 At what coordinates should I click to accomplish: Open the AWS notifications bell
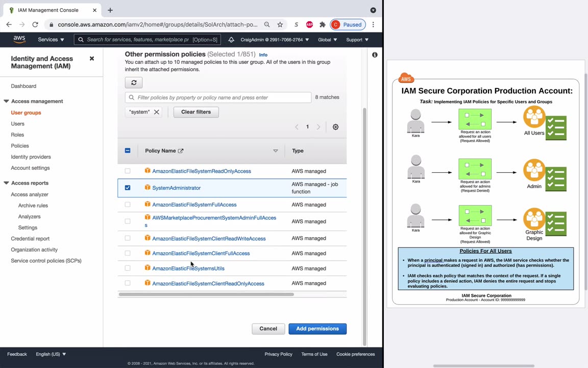(231, 39)
